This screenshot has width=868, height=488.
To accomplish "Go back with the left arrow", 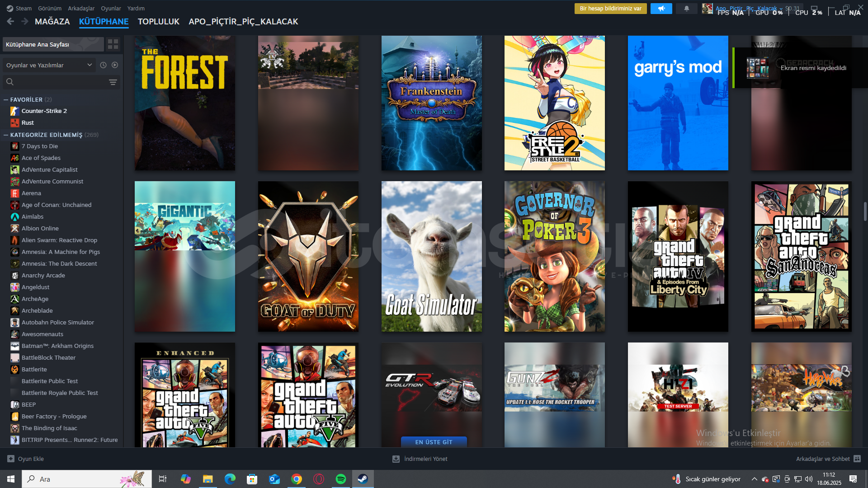I will pyautogui.click(x=10, y=21).
